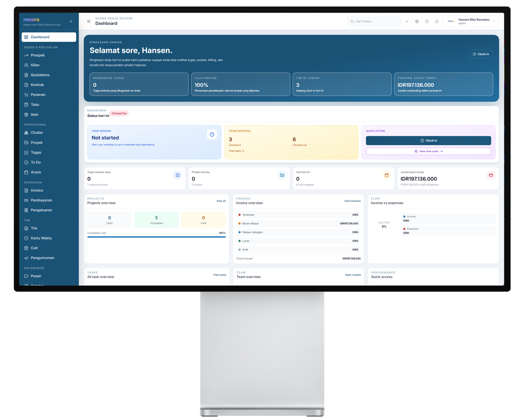The image size is (515, 420).
Task: Collapse the Tim section chevron
Action: point(72,220)
